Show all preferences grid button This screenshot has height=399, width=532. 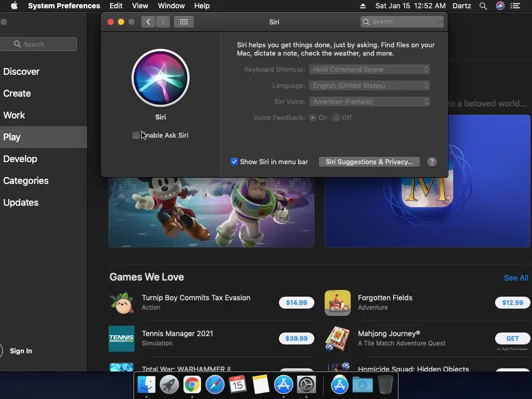tap(184, 22)
